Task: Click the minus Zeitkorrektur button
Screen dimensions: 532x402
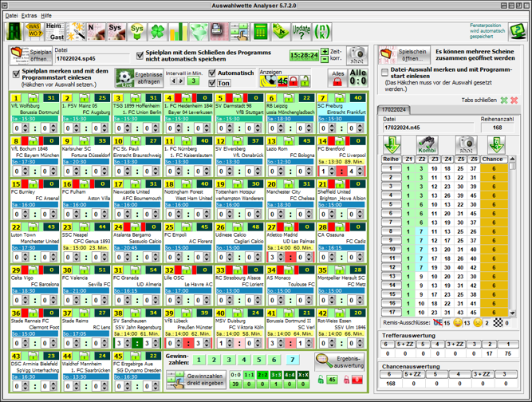Action: [x=325, y=59]
